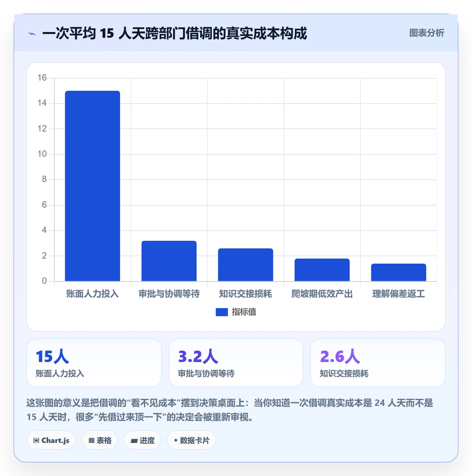Viewport: 472px width, 476px height.
Task: Open the 15人 账面人力投入 stat card
Action: click(94, 363)
